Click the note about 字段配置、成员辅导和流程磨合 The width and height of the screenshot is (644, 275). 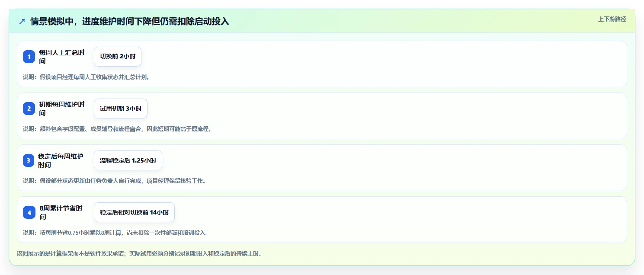[117, 129]
